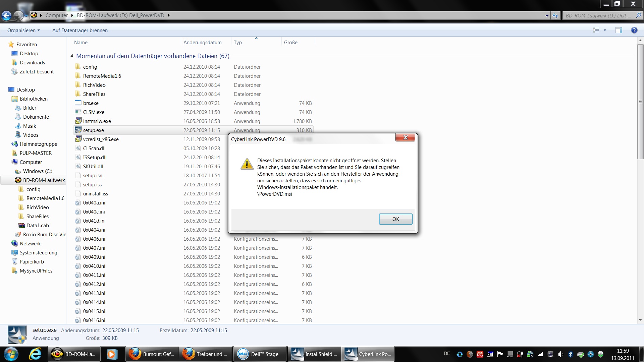The image size is (644, 362).
Task: Switch to CyberLink Po... taskbar window
Action: tap(368, 354)
